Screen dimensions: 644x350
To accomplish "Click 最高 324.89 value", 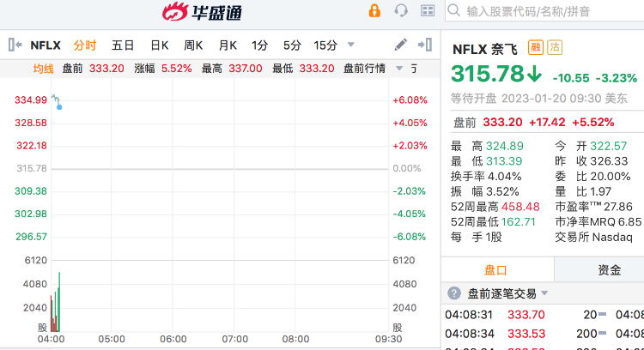I will (505, 146).
